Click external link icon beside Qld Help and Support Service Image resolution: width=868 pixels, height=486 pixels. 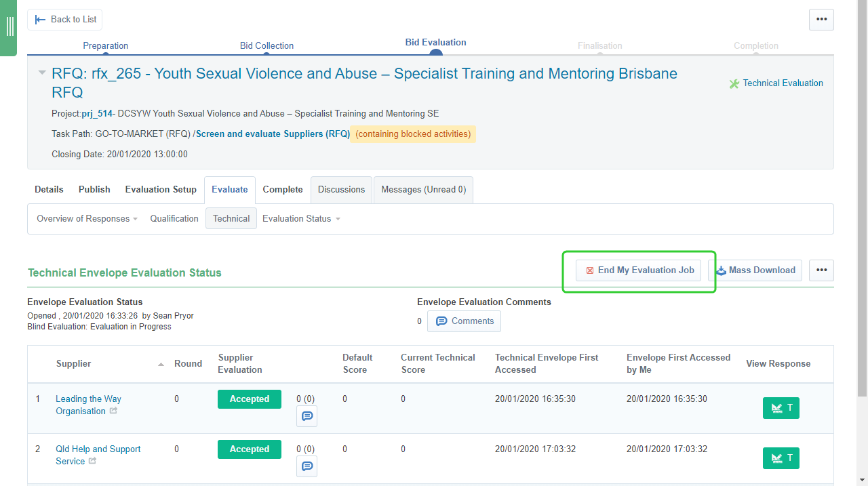[x=92, y=461]
